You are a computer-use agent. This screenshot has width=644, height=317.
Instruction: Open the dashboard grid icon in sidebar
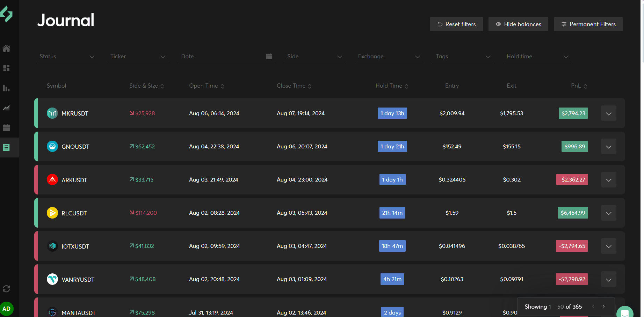coord(6,68)
